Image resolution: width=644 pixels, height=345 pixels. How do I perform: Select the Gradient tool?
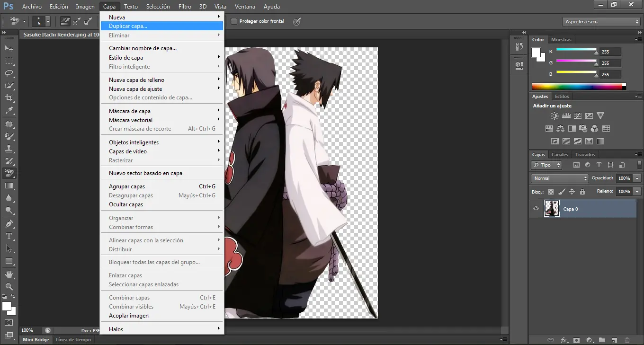pos(9,186)
